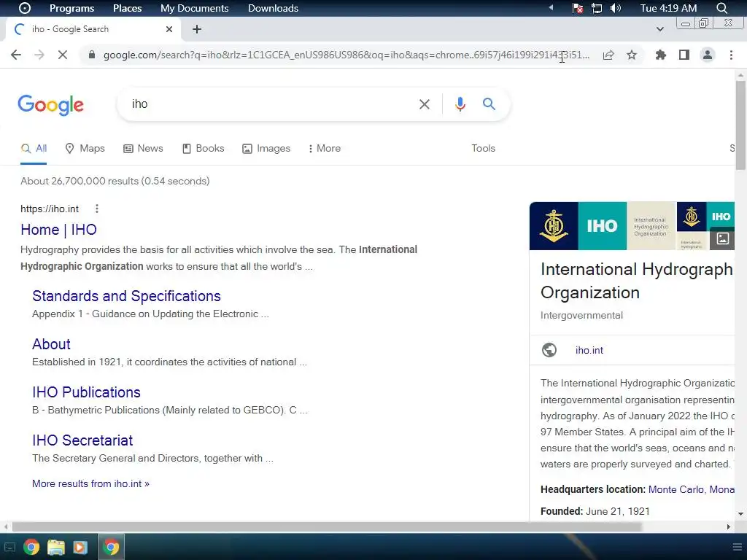Clear the Google search box text

(x=424, y=104)
